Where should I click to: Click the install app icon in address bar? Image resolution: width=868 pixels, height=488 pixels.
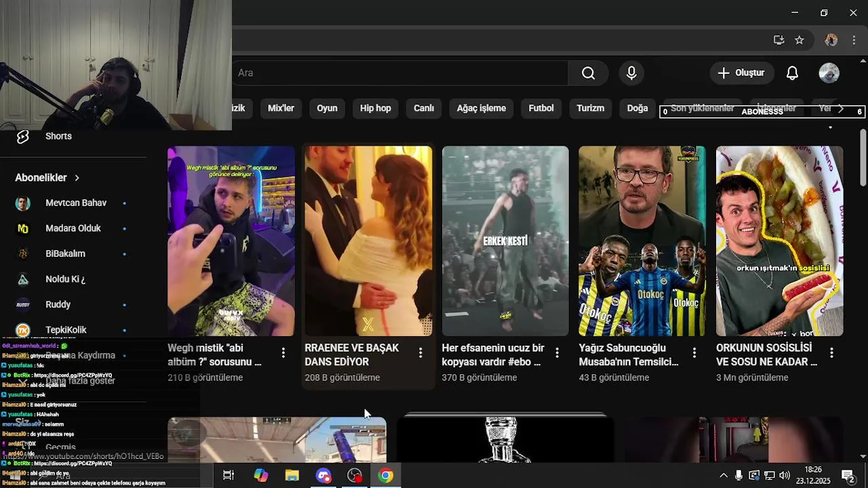pos(778,40)
